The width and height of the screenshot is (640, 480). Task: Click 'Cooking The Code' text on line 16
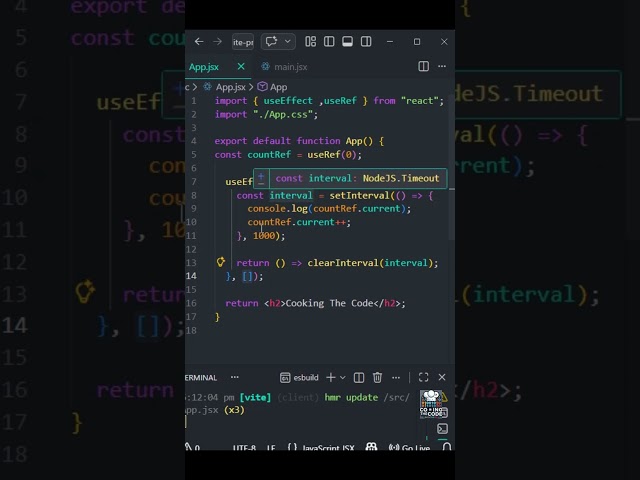click(x=329, y=303)
